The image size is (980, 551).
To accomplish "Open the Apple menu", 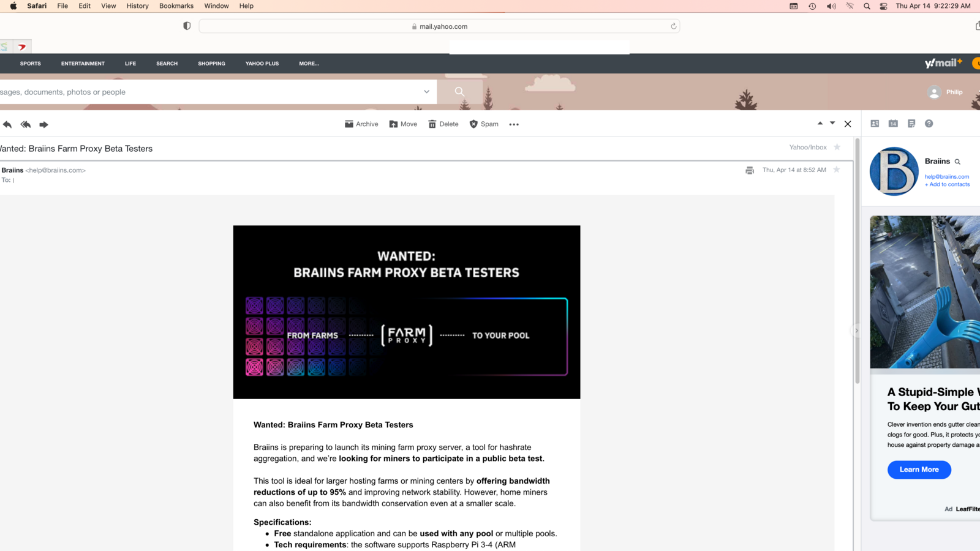I will 13,6.
